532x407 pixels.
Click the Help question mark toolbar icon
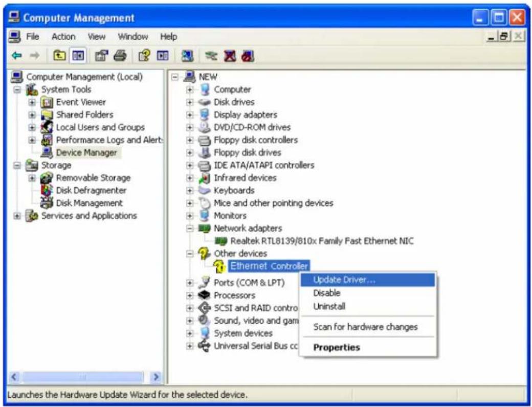coord(144,55)
